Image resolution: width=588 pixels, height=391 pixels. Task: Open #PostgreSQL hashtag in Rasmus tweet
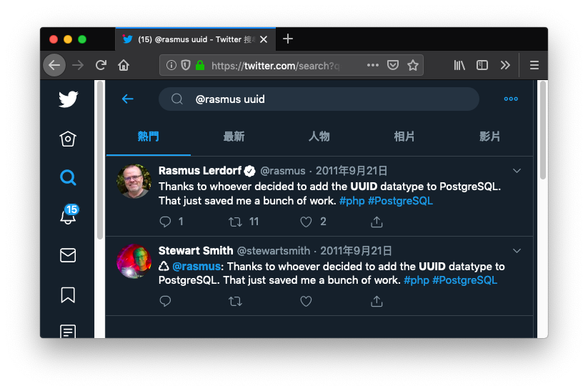[x=400, y=201]
